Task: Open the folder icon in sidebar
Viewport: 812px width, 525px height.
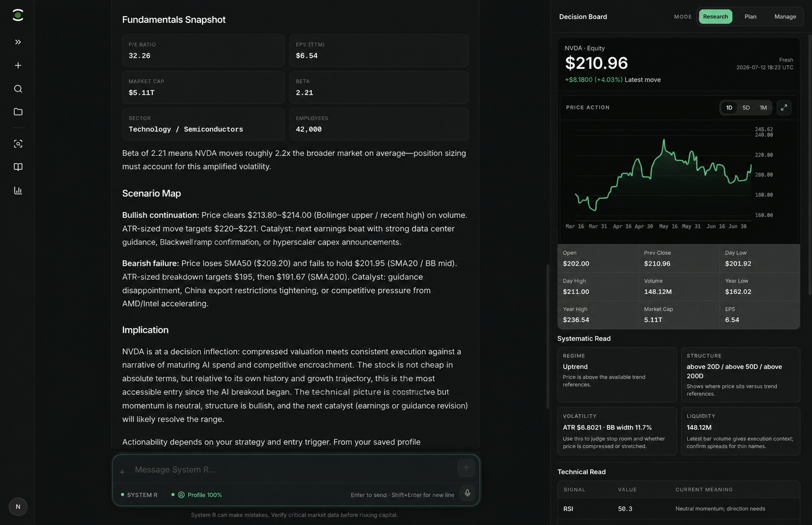Action: [x=18, y=112]
